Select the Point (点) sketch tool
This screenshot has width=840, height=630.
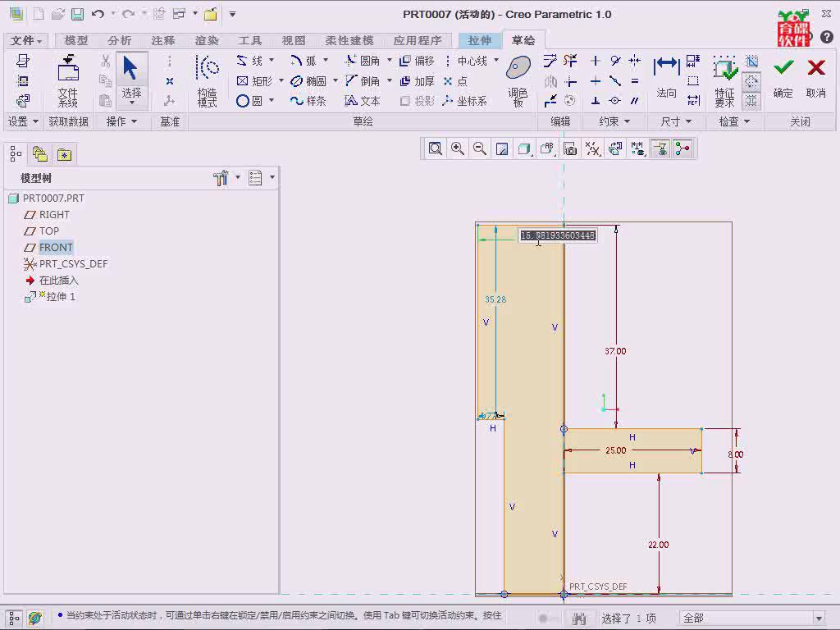pos(456,81)
